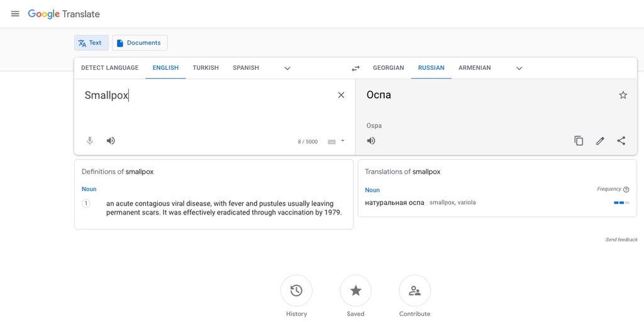Click the smallpox definition text

pos(224,208)
